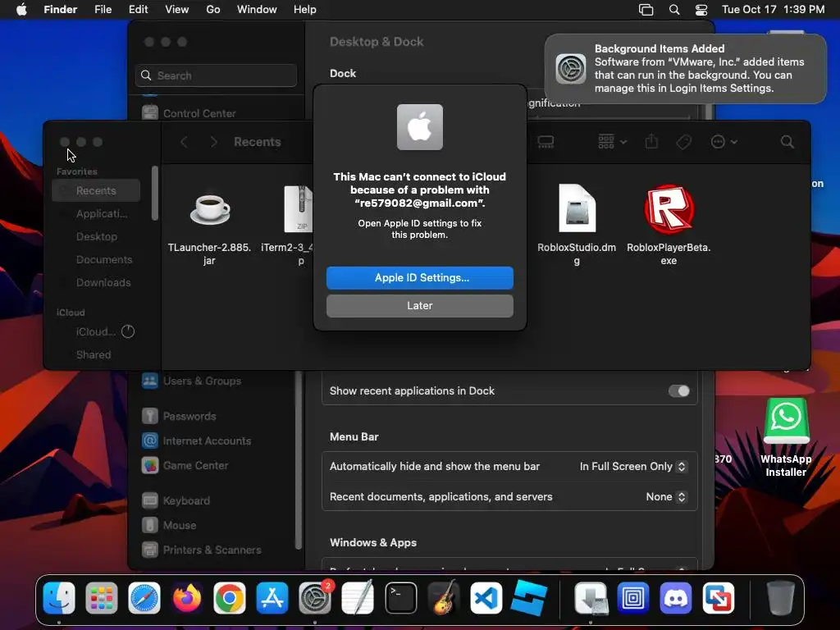Dismiss the iCloud dialog with Later
The image size is (840, 630).
419,305
